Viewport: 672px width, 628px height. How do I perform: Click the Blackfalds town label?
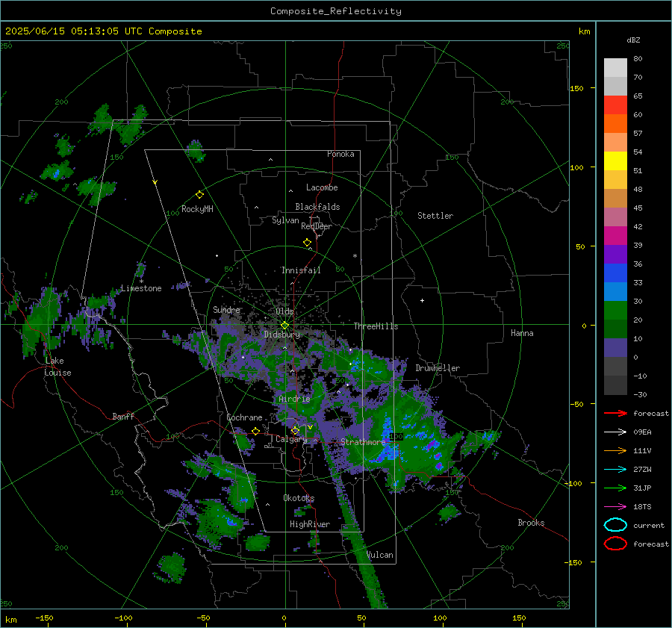click(x=317, y=207)
